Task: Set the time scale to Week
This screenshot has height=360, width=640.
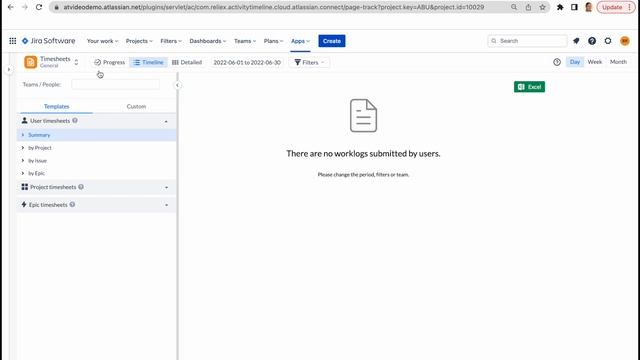Action: tap(595, 62)
